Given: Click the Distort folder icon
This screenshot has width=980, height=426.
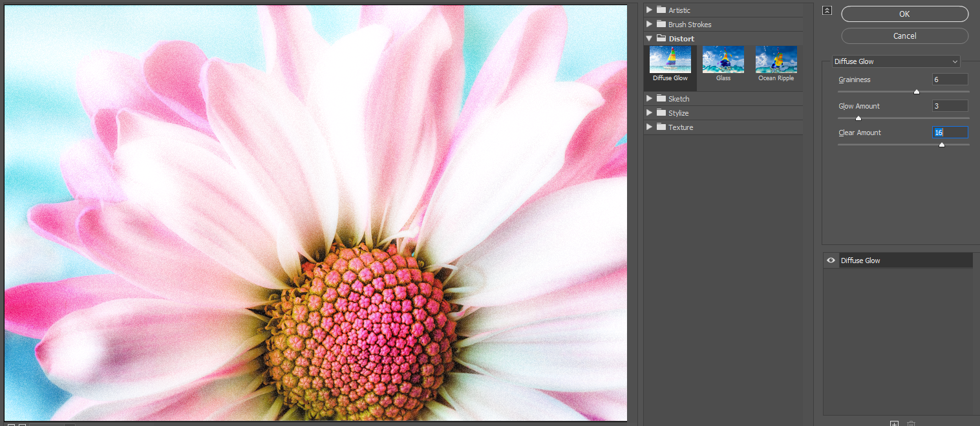Looking at the screenshot, I should [x=661, y=39].
